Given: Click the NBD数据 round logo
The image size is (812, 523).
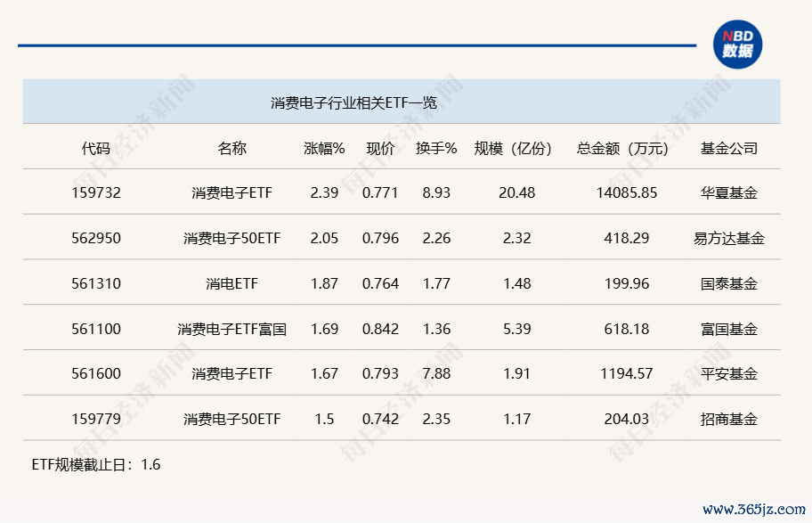Looking at the screenshot, I should [737, 45].
